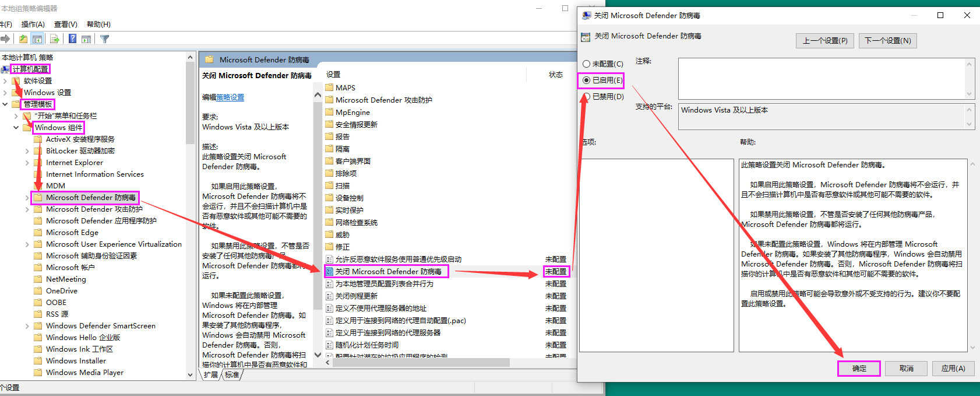The width and height of the screenshot is (980, 396).
Task: Open the 操作(A) menu
Action: (x=33, y=24)
